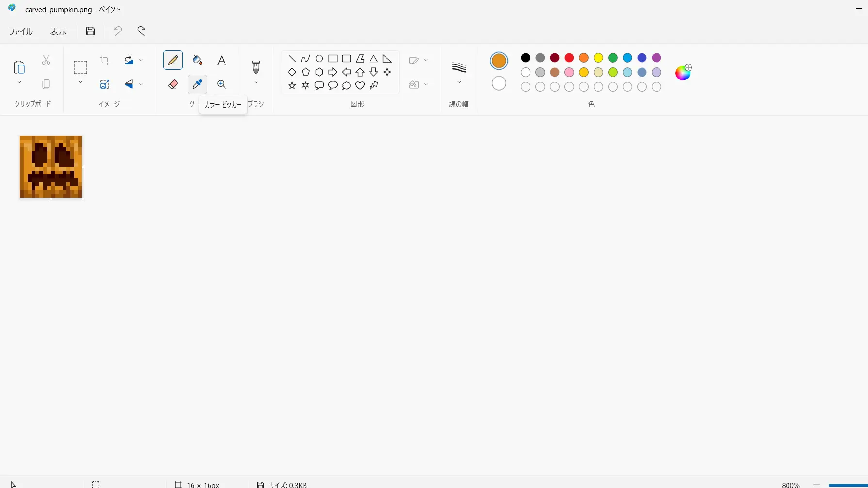Viewport: 868px width, 488px height.
Task: Open the Edit colors wheel
Action: pyautogui.click(x=683, y=73)
